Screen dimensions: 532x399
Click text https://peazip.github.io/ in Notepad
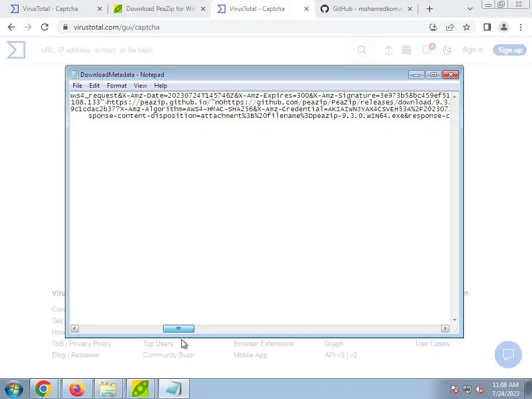[159, 102]
